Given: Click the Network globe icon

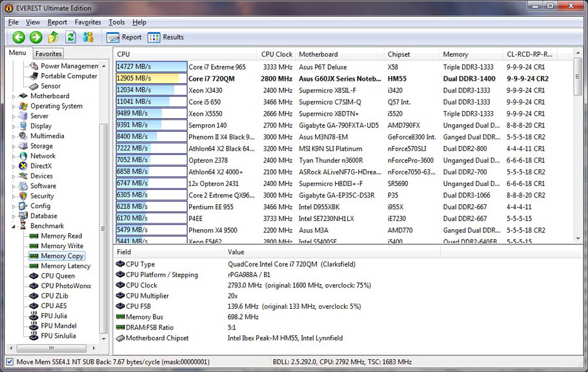Looking at the screenshot, I should click(23, 156).
